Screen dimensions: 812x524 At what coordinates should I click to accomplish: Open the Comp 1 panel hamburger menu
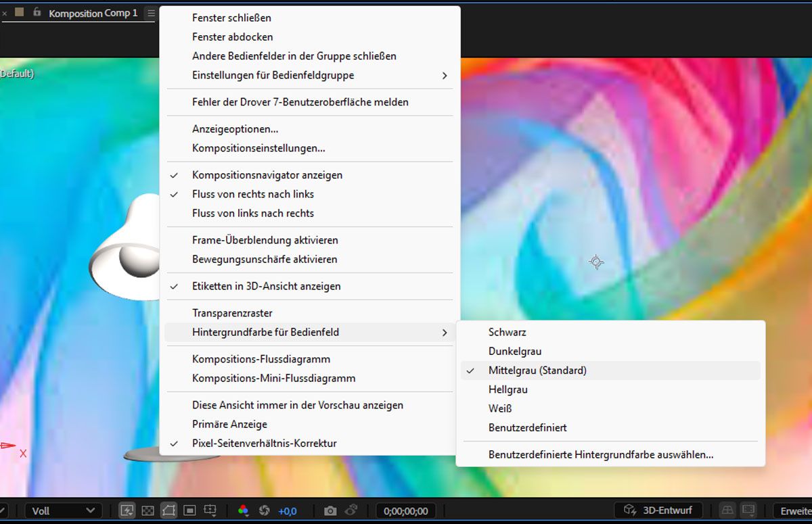click(151, 13)
